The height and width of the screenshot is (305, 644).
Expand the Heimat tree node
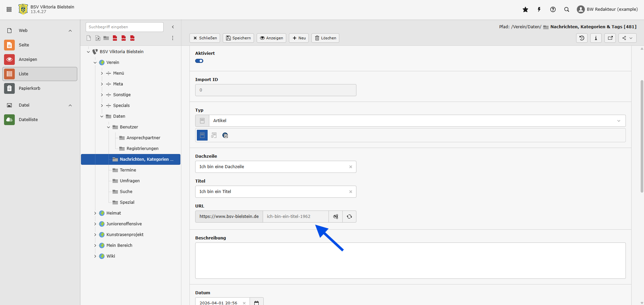(95, 213)
